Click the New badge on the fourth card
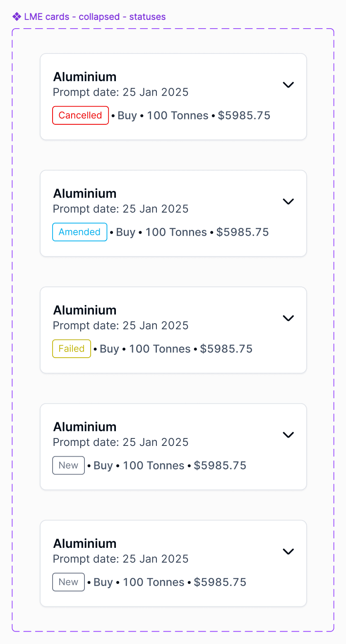The image size is (346, 644). 68,465
